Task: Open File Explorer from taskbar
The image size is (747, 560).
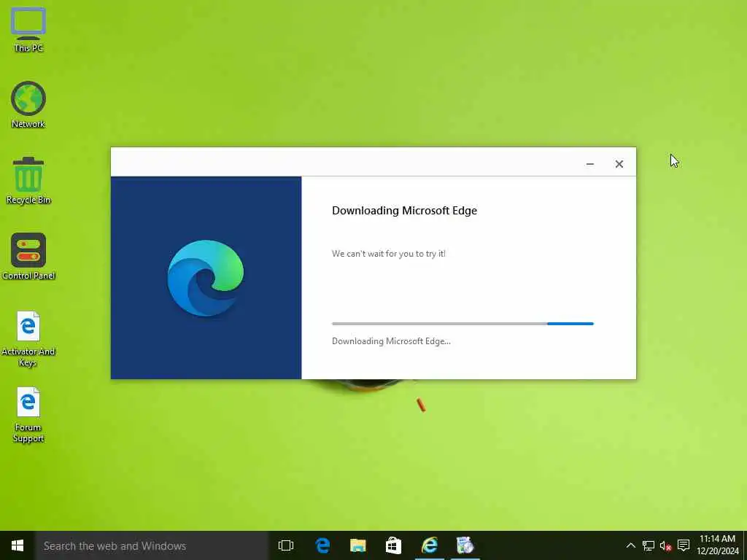Action: click(357, 545)
